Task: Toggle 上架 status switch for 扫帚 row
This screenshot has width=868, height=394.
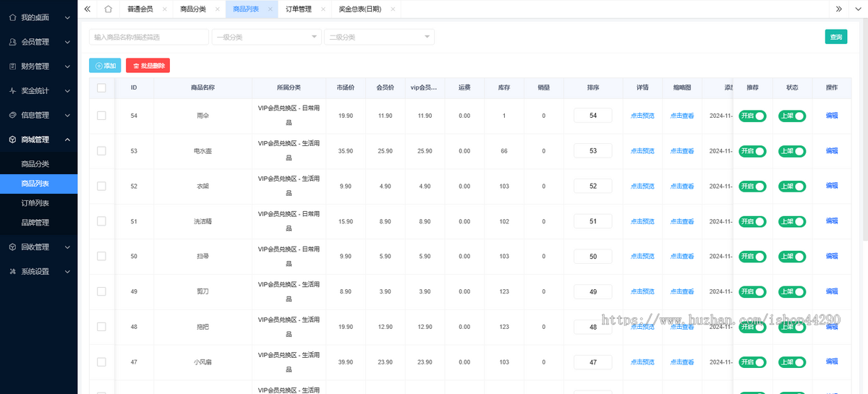Action: (x=792, y=256)
